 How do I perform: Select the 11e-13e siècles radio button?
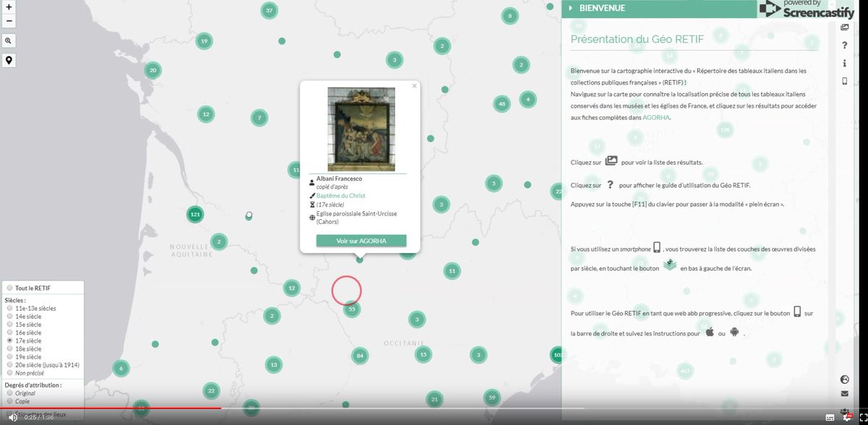coord(10,308)
